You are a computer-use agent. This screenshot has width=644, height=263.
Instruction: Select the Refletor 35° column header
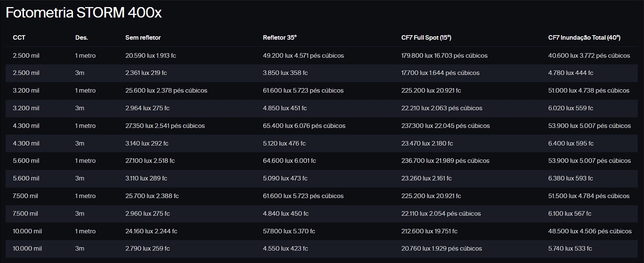(x=279, y=38)
